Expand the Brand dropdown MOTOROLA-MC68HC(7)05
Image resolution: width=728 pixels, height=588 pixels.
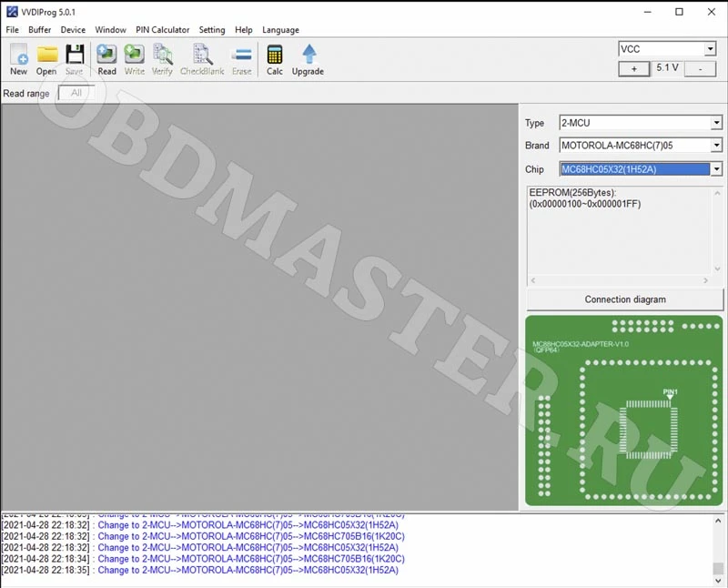[x=716, y=146]
